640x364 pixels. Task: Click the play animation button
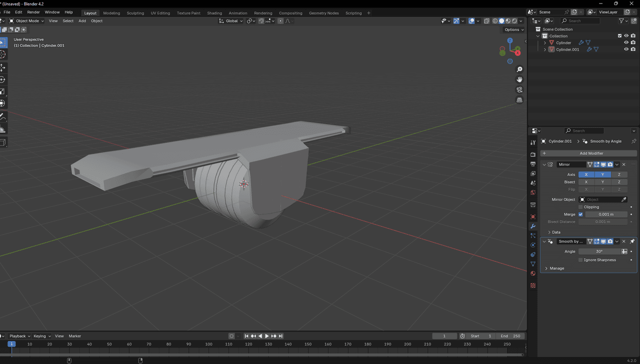click(x=266, y=336)
